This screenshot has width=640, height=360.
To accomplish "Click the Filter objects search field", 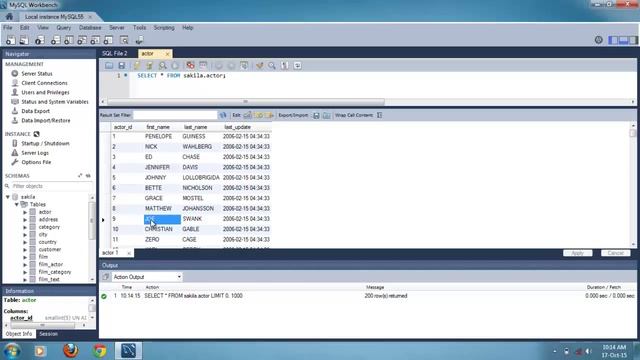I will [51, 186].
